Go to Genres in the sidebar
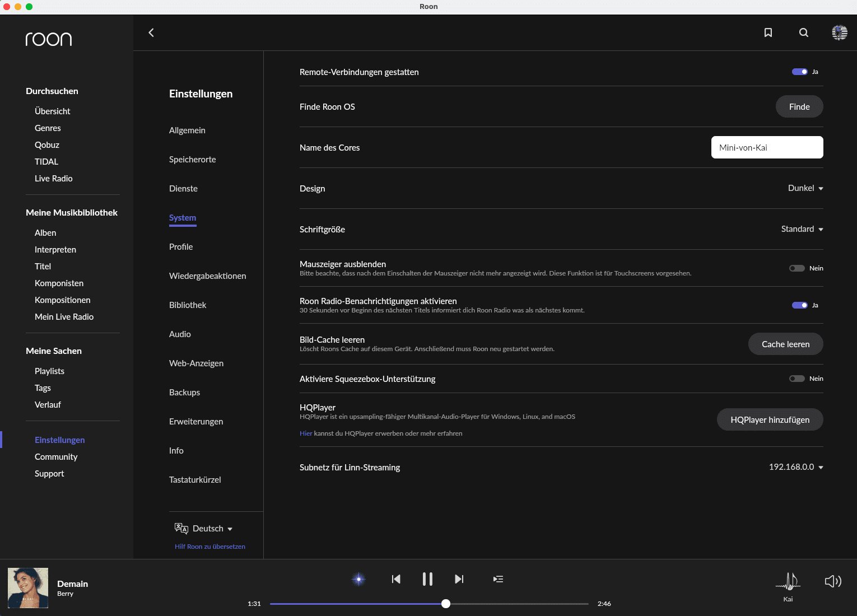Screen dimensions: 857x616 coord(48,128)
